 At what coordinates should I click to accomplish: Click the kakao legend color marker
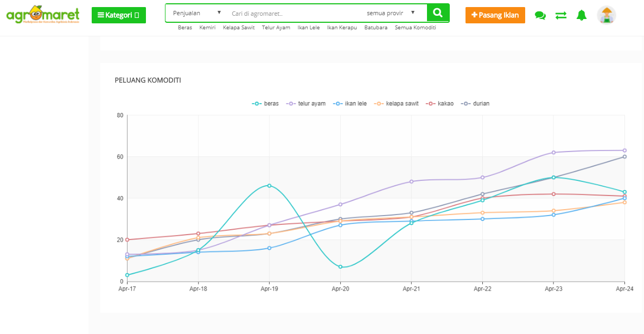tap(431, 104)
